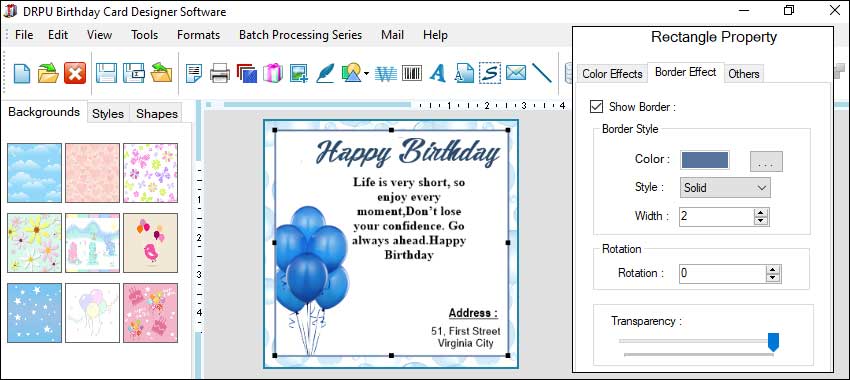
Task: Open the Help menu
Action: pos(435,35)
